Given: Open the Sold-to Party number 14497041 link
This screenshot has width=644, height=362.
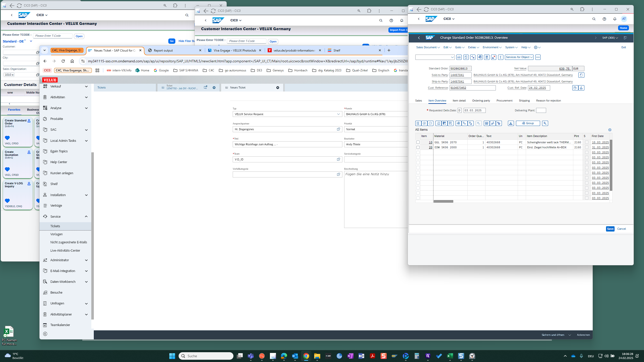Looking at the screenshot, I should [x=457, y=75].
